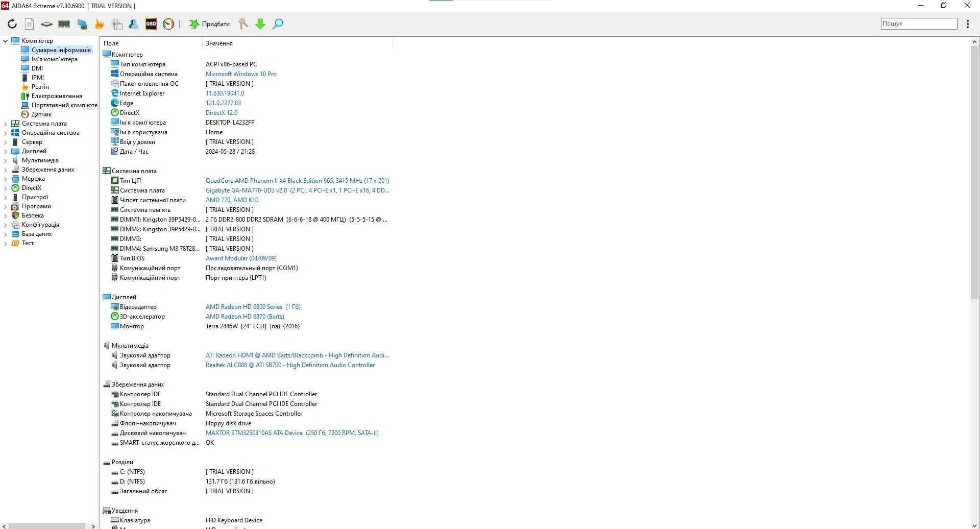The width and height of the screenshot is (980, 529).
Task: Click the magnifier search icon
Action: coord(278,24)
